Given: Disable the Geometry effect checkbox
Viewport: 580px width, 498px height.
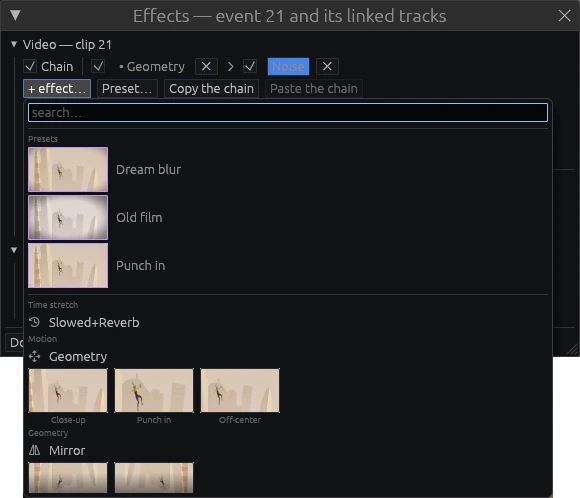Looking at the screenshot, I should [x=98, y=67].
